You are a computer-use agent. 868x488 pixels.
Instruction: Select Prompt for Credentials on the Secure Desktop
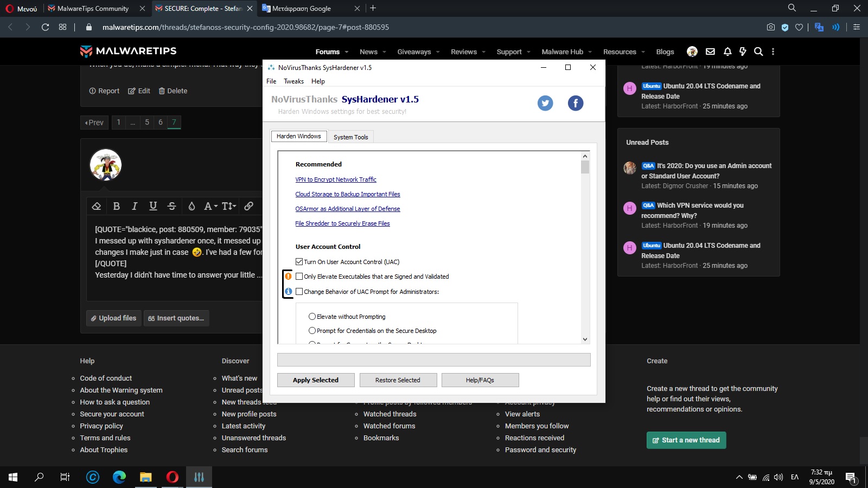[x=312, y=331]
